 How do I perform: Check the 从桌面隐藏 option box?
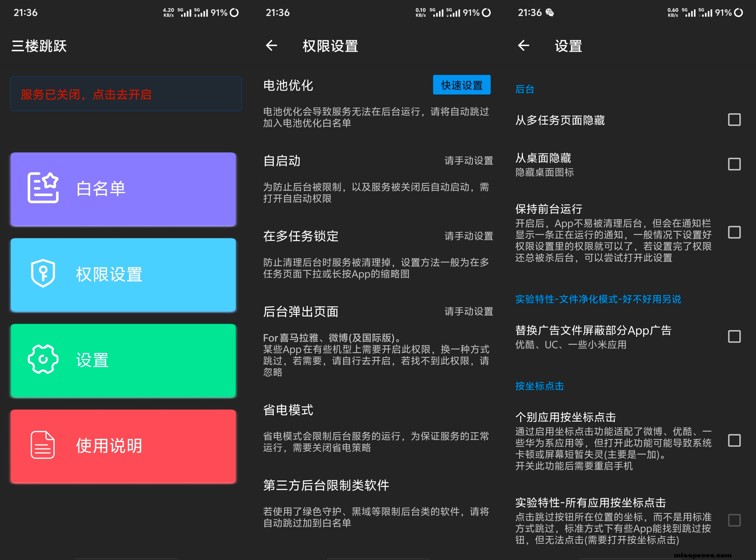tap(734, 164)
